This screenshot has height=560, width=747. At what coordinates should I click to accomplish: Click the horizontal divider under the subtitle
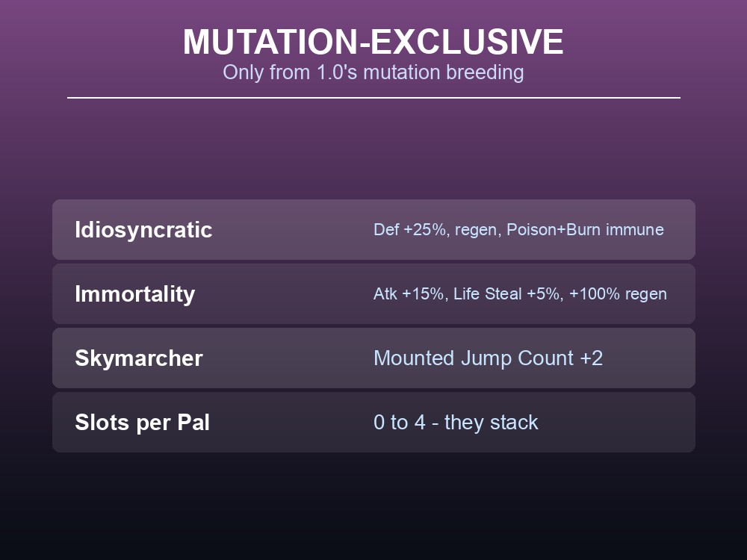pos(373,98)
